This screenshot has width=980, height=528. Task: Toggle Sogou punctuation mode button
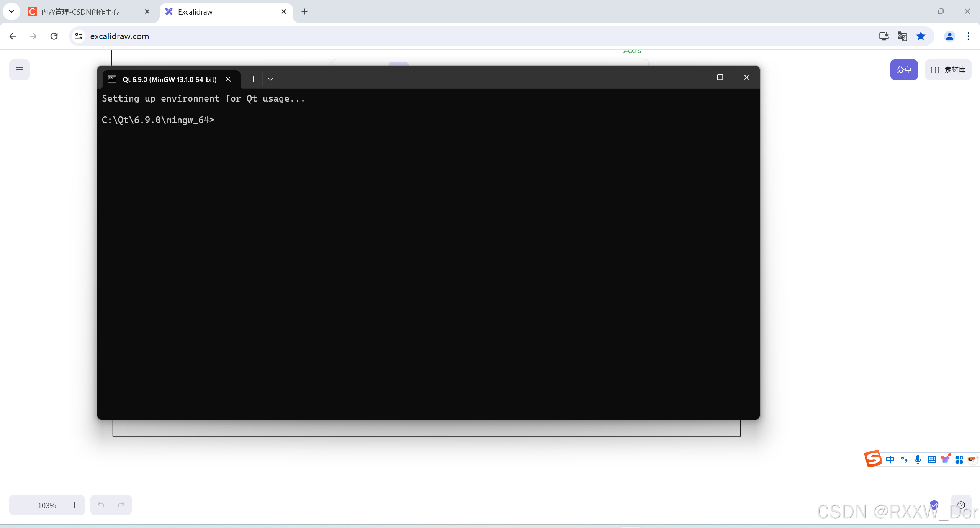(904, 459)
